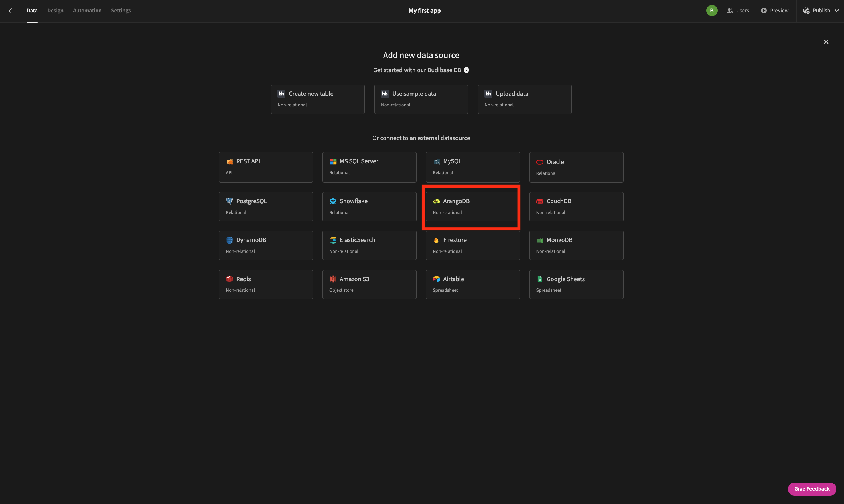Select the "Snowflake" label text

(354, 201)
